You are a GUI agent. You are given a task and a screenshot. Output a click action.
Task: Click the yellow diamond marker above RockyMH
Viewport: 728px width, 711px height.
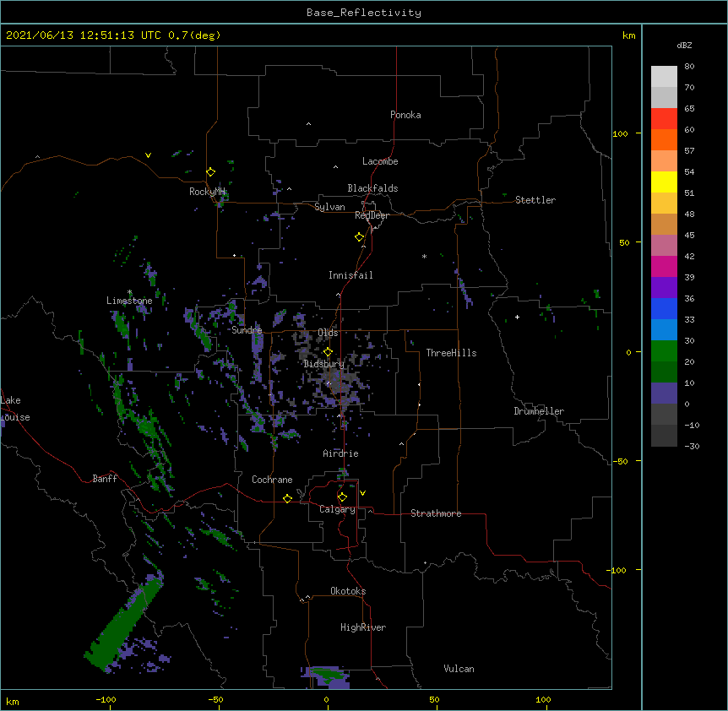point(210,172)
